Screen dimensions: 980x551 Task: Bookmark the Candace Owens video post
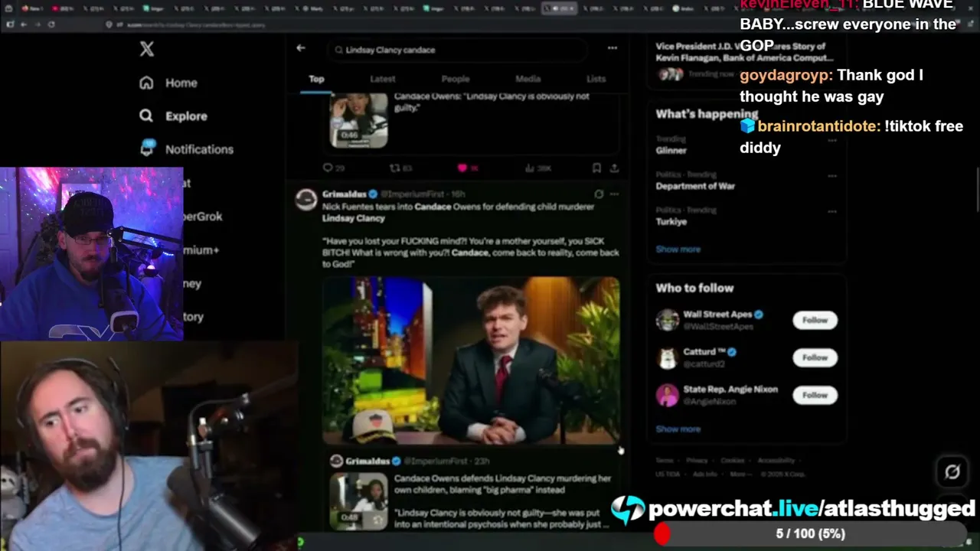[x=596, y=168]
